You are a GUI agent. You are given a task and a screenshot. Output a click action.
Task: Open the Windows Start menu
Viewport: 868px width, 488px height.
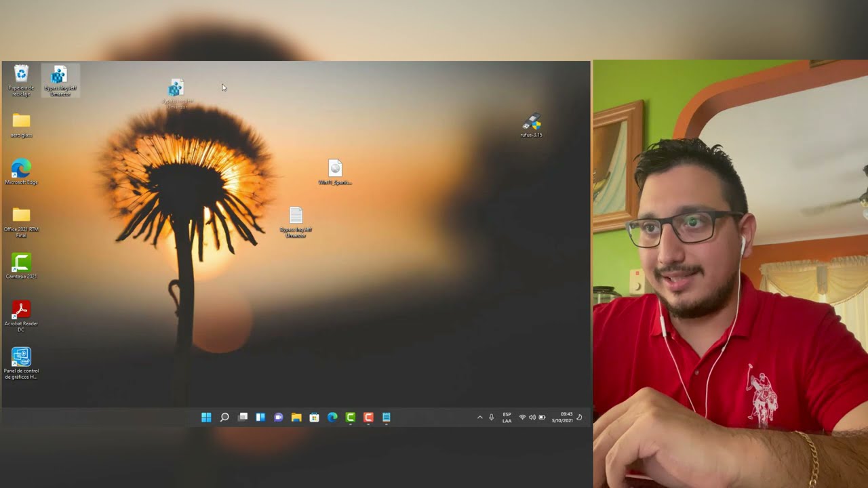click(x=206, y=418)
